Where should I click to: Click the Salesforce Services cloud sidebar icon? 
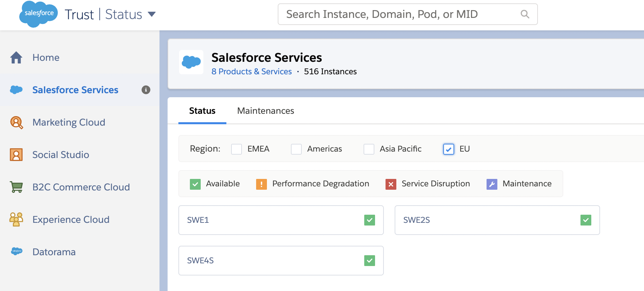click(16, 90)
